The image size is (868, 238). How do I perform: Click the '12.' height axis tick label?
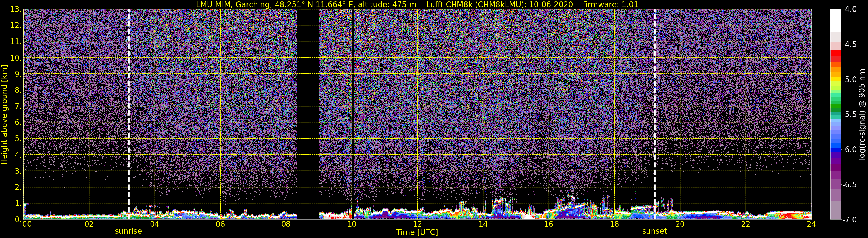tap(16, 26)
